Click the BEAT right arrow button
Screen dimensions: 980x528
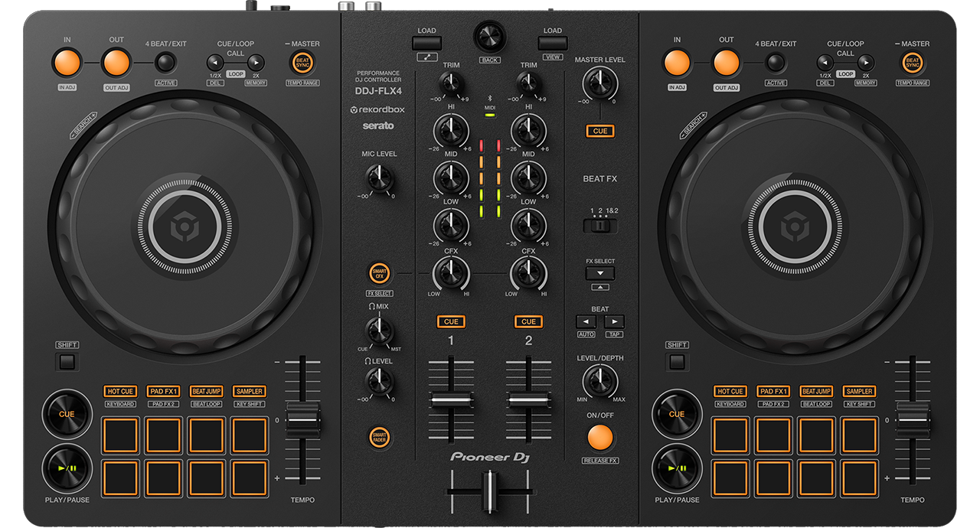tap(614, 322)
